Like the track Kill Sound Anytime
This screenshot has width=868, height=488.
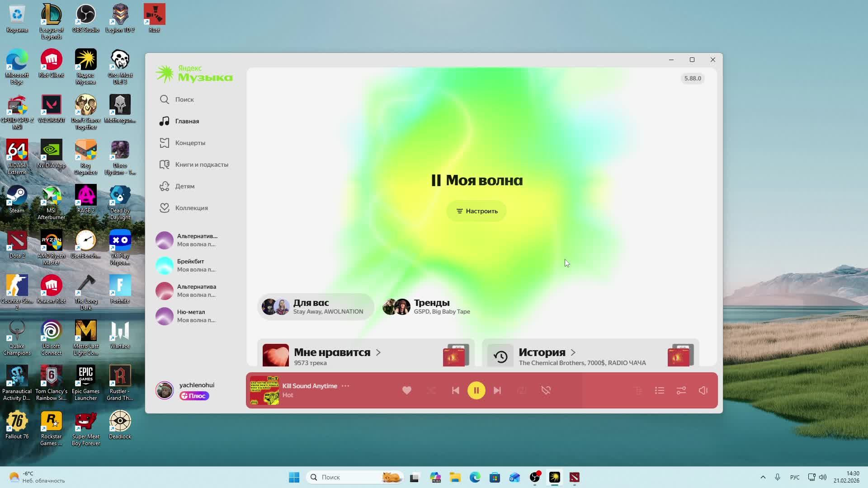coord(406,390)
